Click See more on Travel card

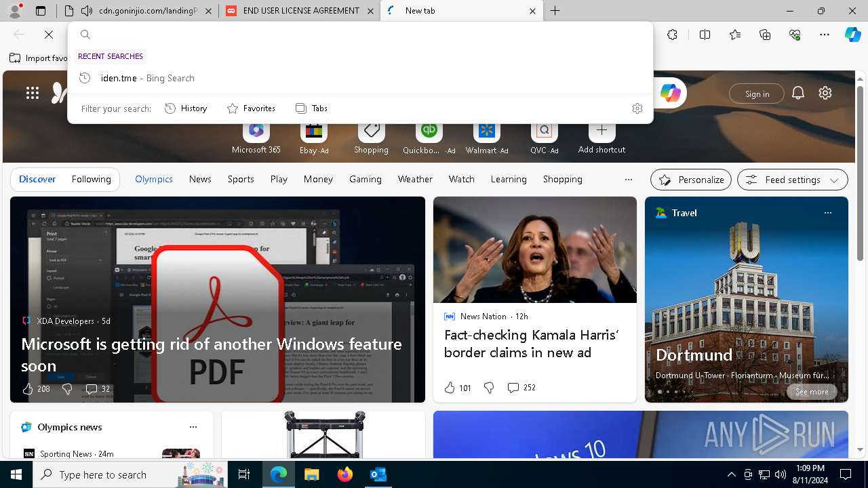812,392
